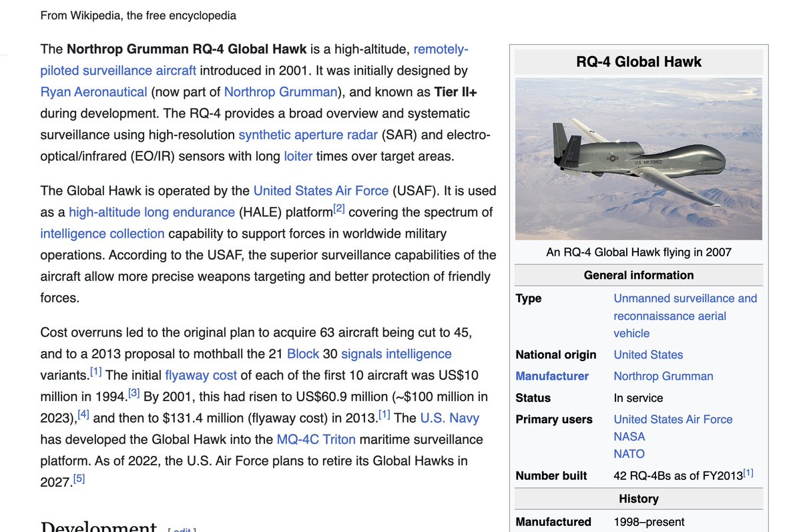Click the Manufacturer label link in infobox

552,376
